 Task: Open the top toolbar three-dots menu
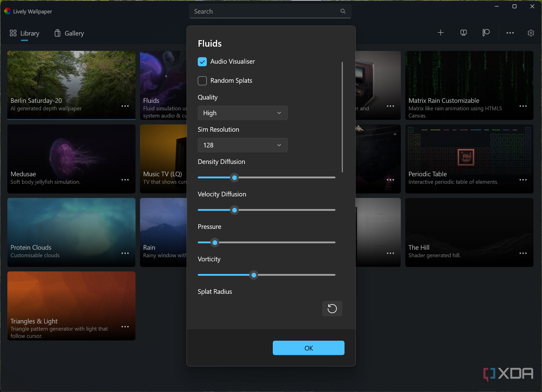click(x=510, y=33)
